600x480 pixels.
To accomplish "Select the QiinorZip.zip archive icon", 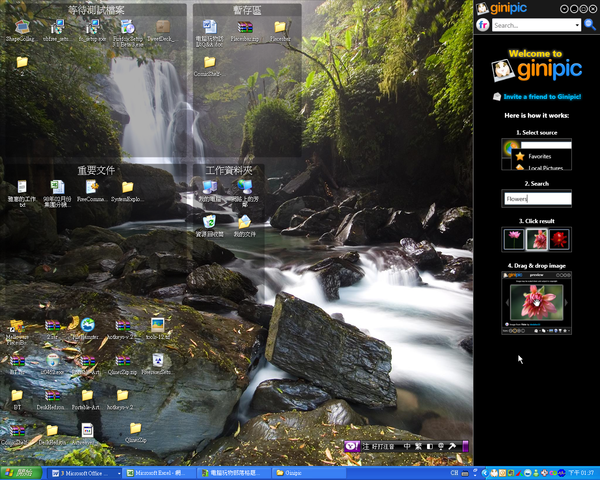I will tap(122, 361).
